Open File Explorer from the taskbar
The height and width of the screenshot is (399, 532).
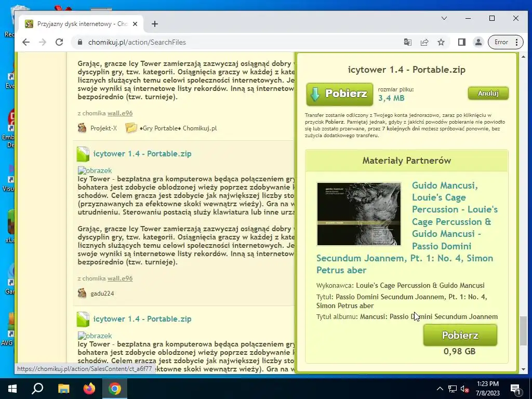click(x=63, y=389)
